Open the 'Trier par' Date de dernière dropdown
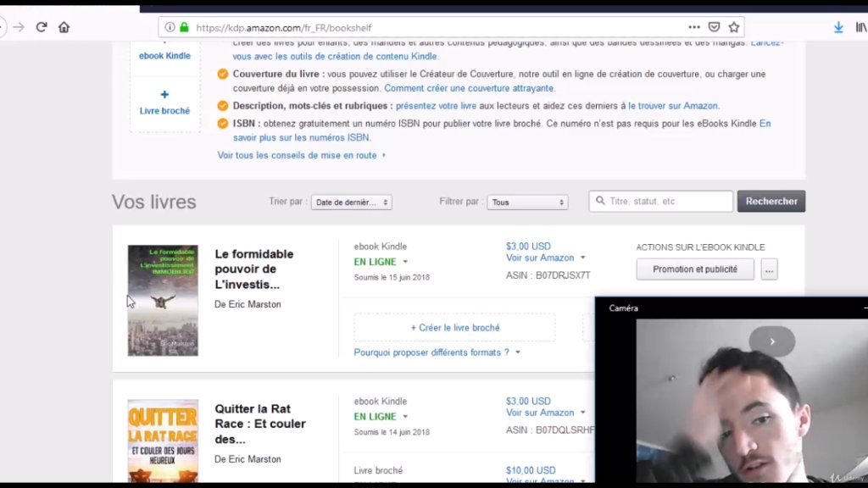Screen dimensions: 868x488 point(352,202)
